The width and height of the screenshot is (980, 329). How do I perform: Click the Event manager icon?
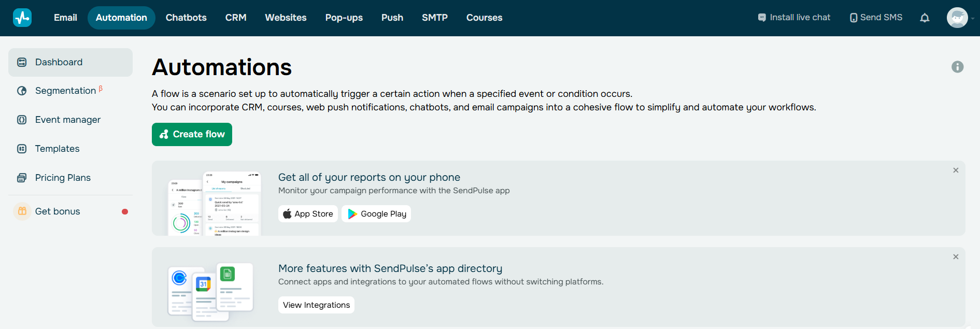(x=22, y=120)
